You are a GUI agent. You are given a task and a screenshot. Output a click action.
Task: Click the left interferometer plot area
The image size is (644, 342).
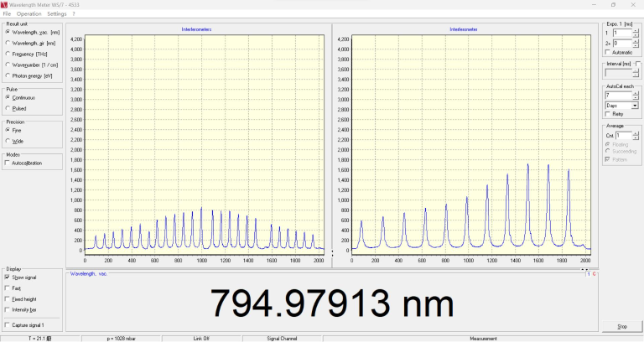(204, 145)
